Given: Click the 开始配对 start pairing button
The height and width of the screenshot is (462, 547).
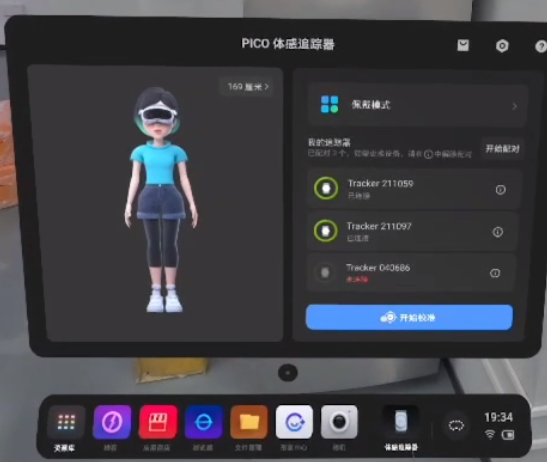Looking at the screenshot, I should (x=502, y=149).
